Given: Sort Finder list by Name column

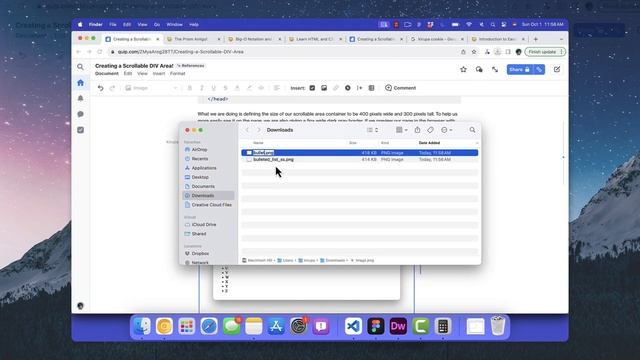Looking at the screenshot, I should [258, 143].
